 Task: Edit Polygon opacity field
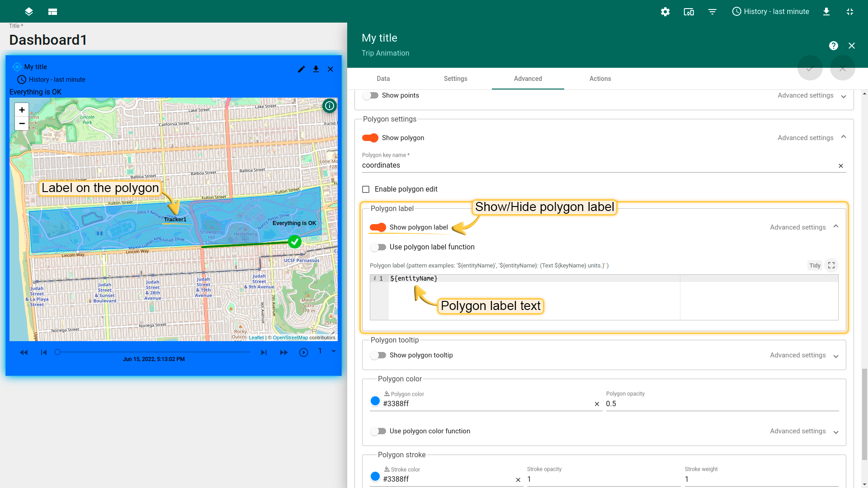(722, 404)
